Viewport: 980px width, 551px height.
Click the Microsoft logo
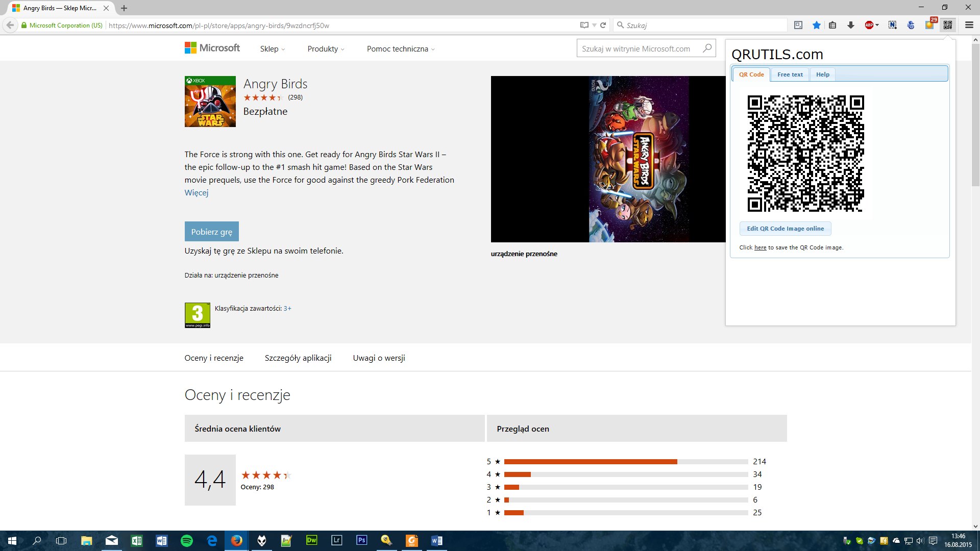[212, 48]
